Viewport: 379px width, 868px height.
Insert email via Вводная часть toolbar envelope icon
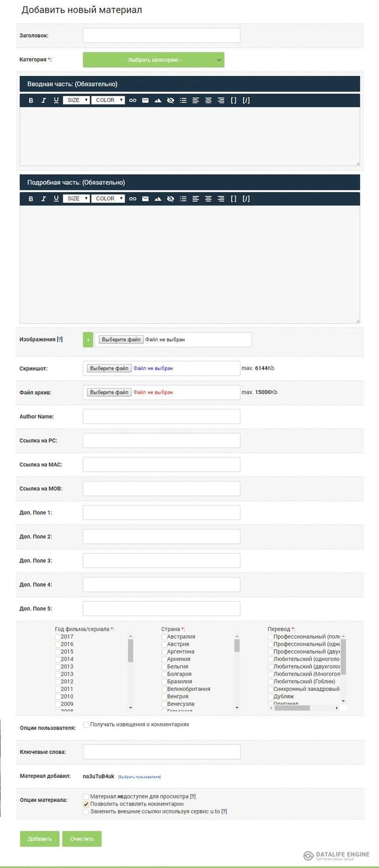click(145, 100)
